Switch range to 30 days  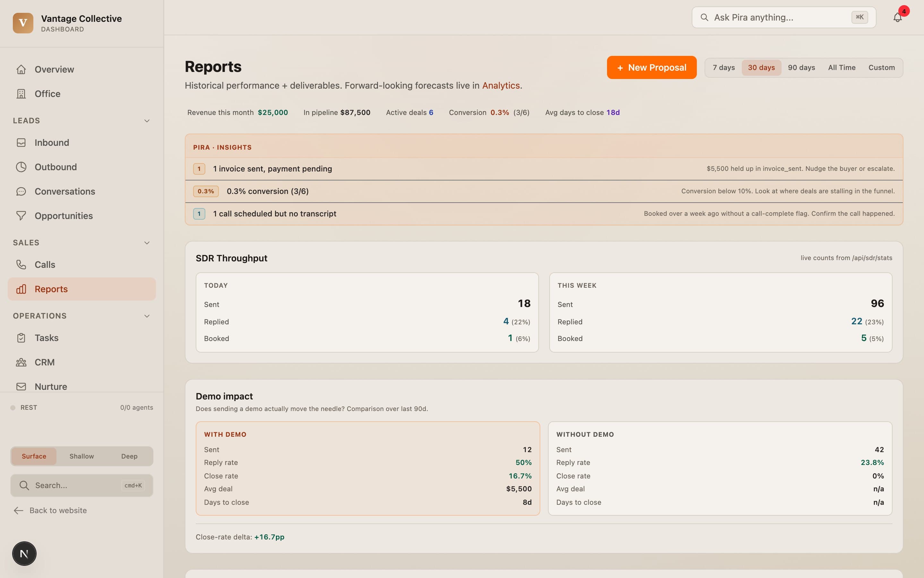pyautogui.click(x=761, y=68)
